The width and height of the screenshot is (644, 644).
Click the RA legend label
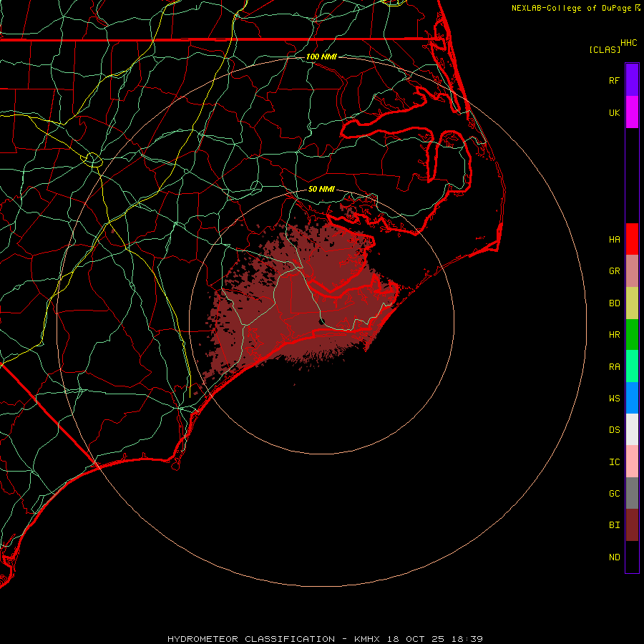coord(614,367)
